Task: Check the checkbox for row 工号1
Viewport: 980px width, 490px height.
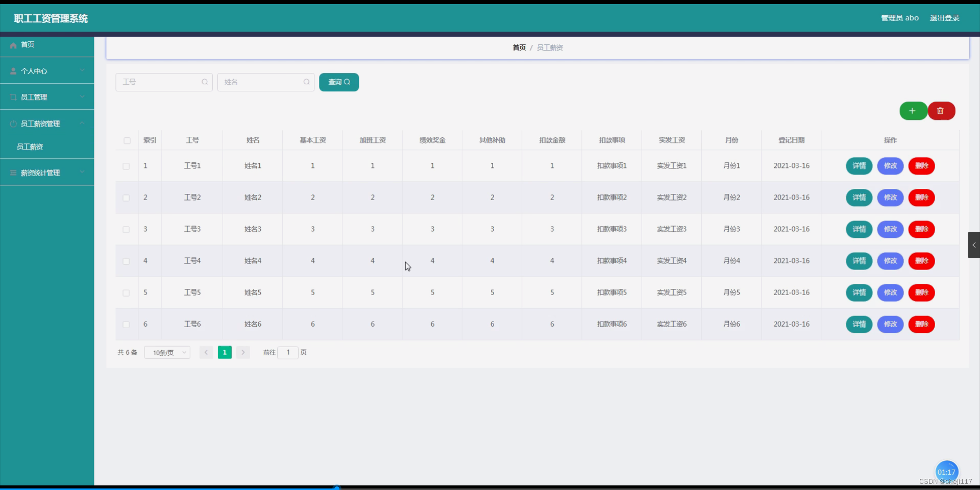Action: click(126, 166)
